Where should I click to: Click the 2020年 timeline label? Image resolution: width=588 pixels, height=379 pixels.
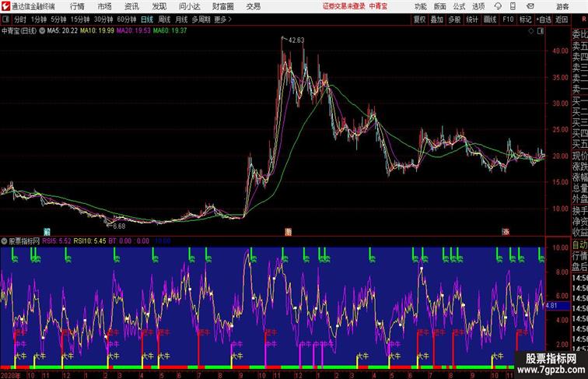pyautogui.click(x=11, y=375)
